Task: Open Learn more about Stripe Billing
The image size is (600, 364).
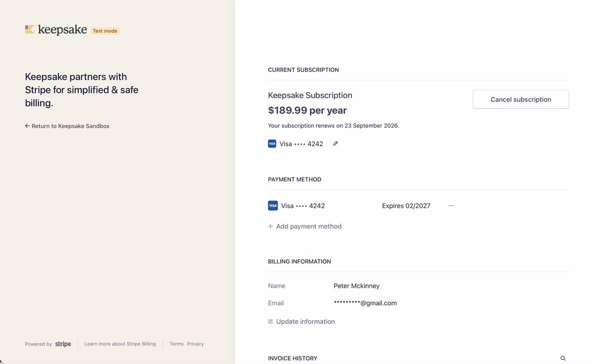Action: click(x=120, y=344)
